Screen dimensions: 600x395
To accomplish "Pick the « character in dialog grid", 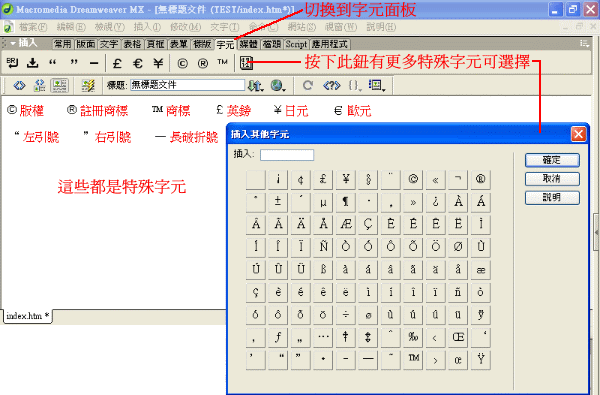I will pyautogui.click(x=435, y=180).
